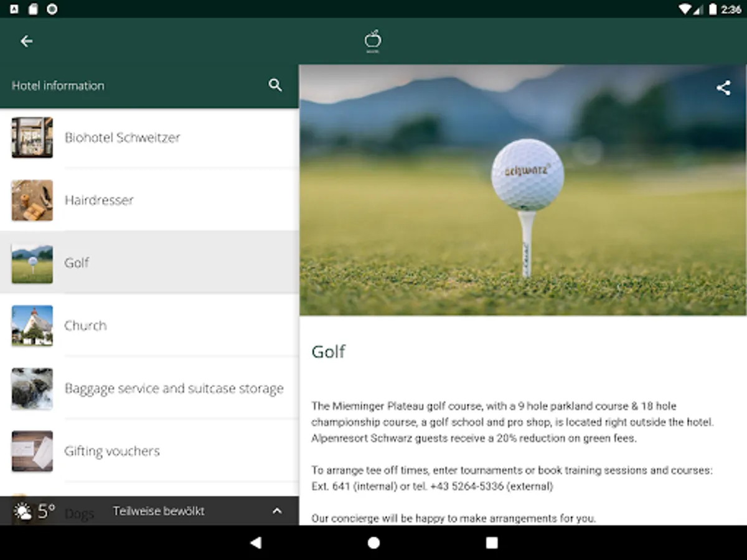
Task: Tap the Golf thumbnail in the list
Action: (x=32, y=263)
